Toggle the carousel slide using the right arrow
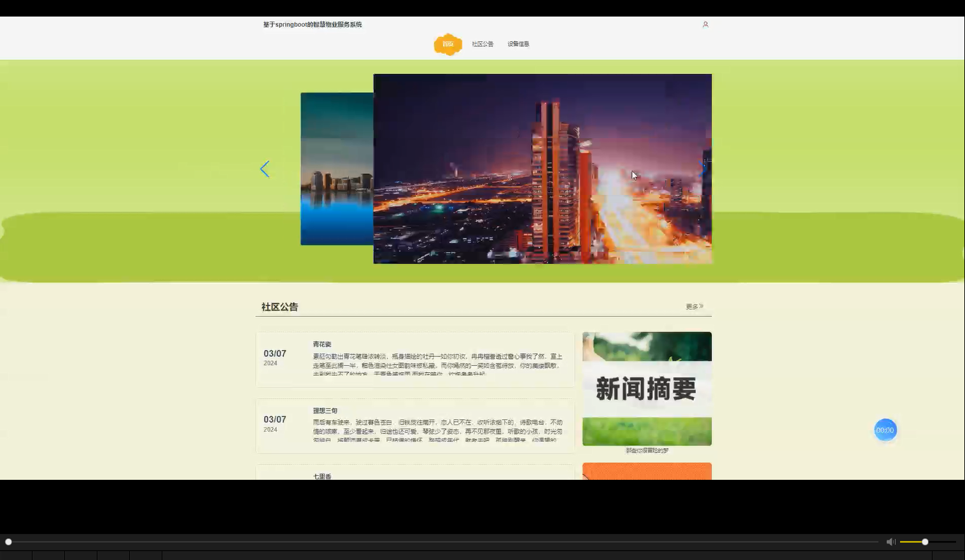The width and height of the screenshot is (965, 560). [x=703, y=169]
